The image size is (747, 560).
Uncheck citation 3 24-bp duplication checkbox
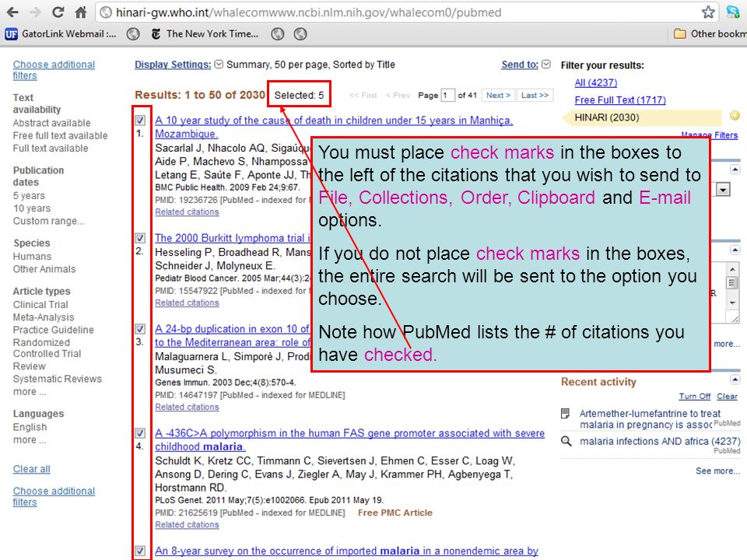point(140,328)
